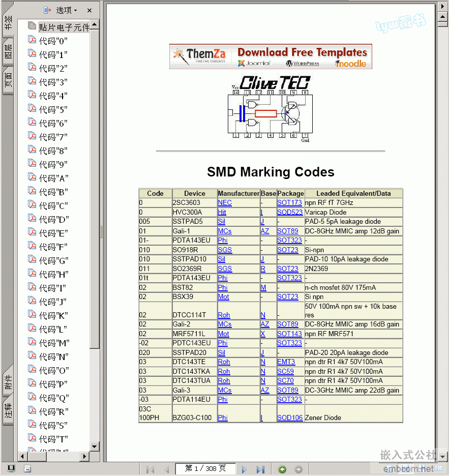Click the PDF icon next to 代码"3"

tap(32, 81)
